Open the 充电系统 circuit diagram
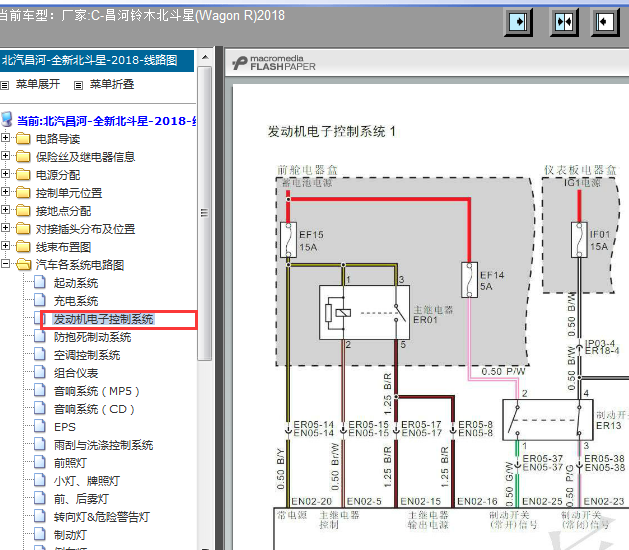This screenshot has width=629, height=550. 76,301
